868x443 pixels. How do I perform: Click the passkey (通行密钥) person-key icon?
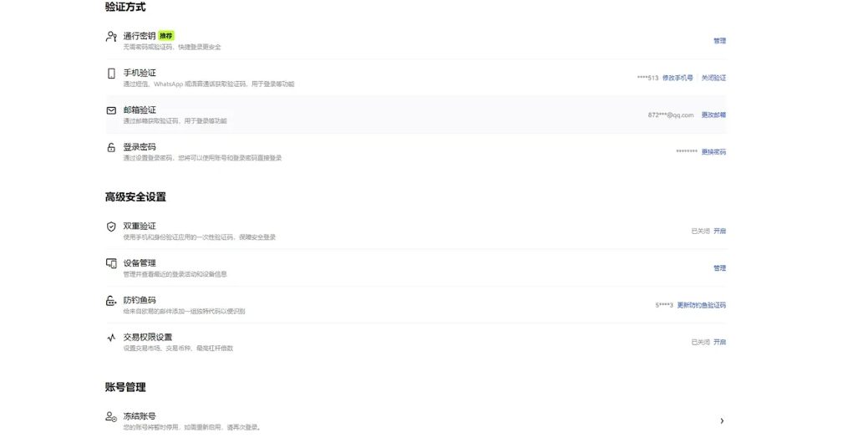(111, 37)
